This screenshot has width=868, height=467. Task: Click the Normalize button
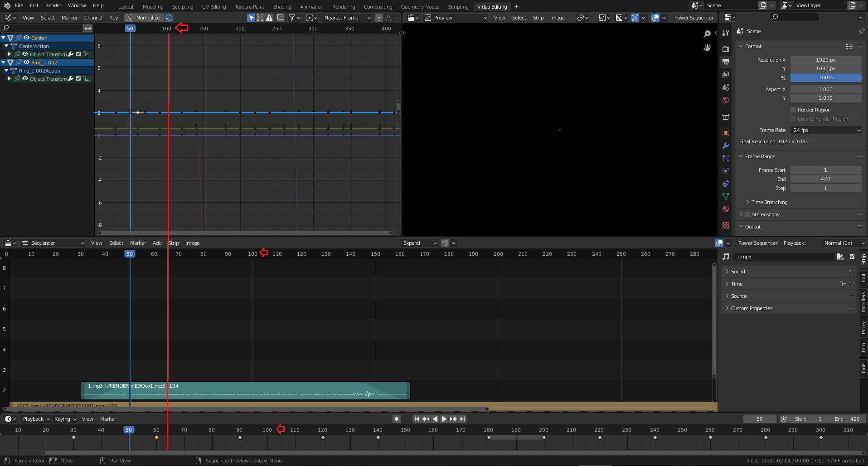coord(144,18)
